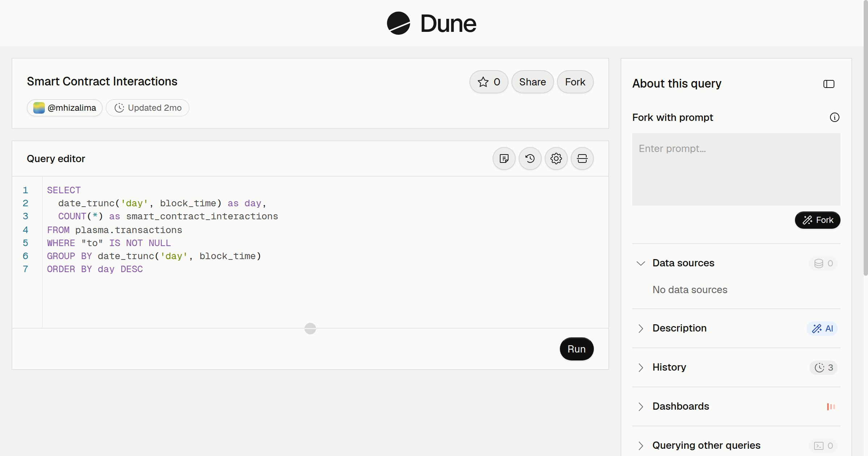Click the Data sources count badge
This screenshot has height=456, width=868.
tap(823, 263)
